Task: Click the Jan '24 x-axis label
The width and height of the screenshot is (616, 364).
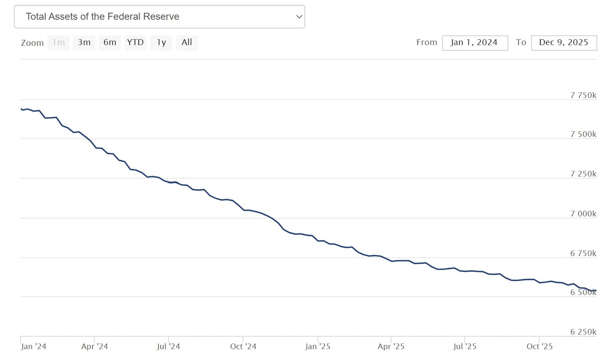Action: click(33, 346)
